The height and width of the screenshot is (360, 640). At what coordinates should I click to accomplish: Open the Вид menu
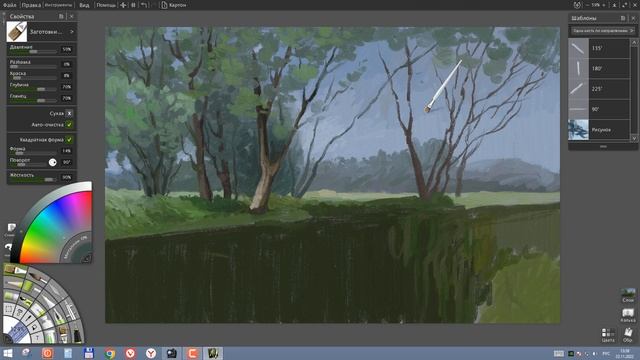click(x=84, y=5)
